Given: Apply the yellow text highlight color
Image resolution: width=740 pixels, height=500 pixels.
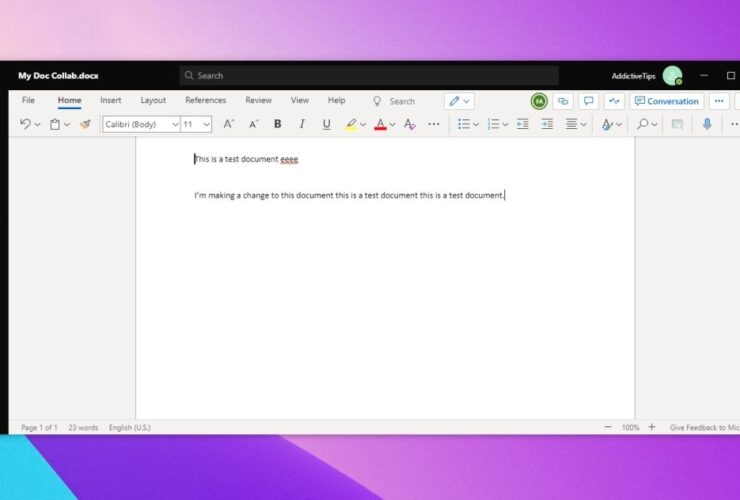Looking at the screenshot, I should (351, 124).
